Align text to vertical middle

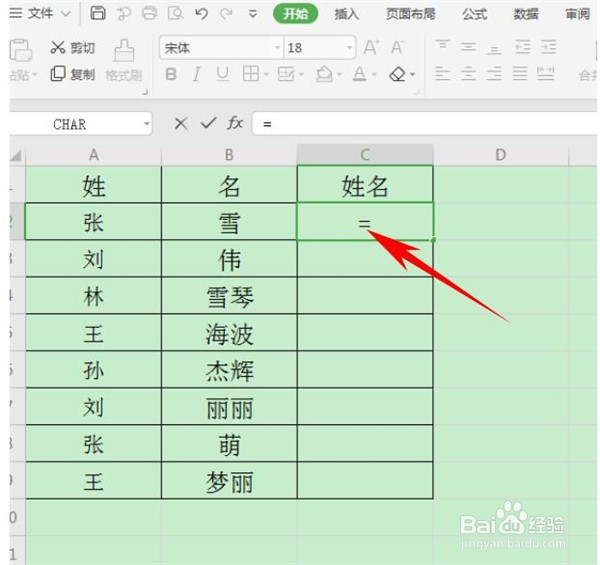tap(468, 47)
